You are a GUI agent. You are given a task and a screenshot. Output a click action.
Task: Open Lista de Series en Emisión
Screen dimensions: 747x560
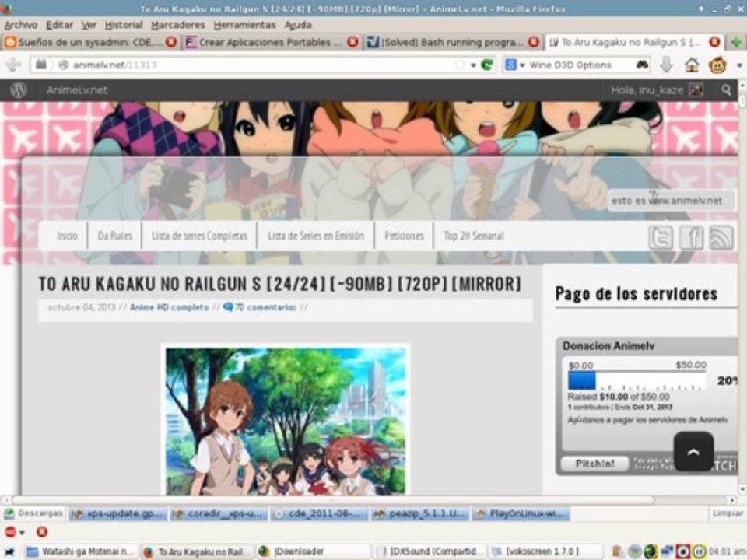click(315, 236)
